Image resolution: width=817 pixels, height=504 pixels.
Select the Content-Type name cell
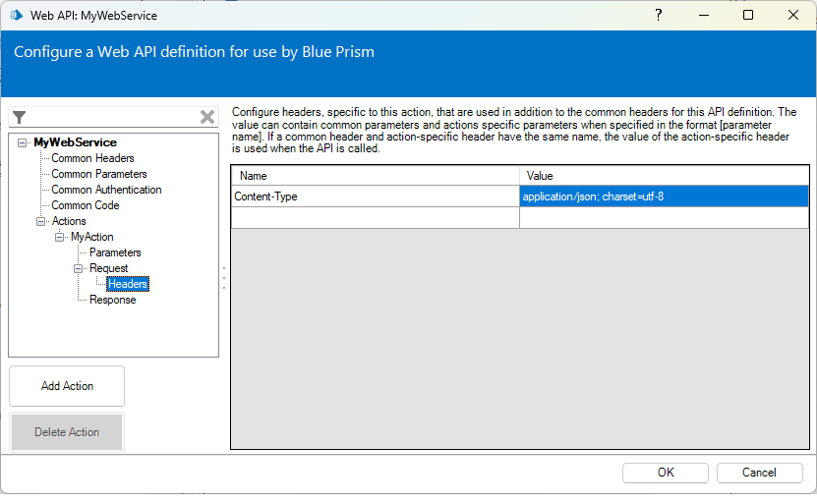tap(375, 196)
